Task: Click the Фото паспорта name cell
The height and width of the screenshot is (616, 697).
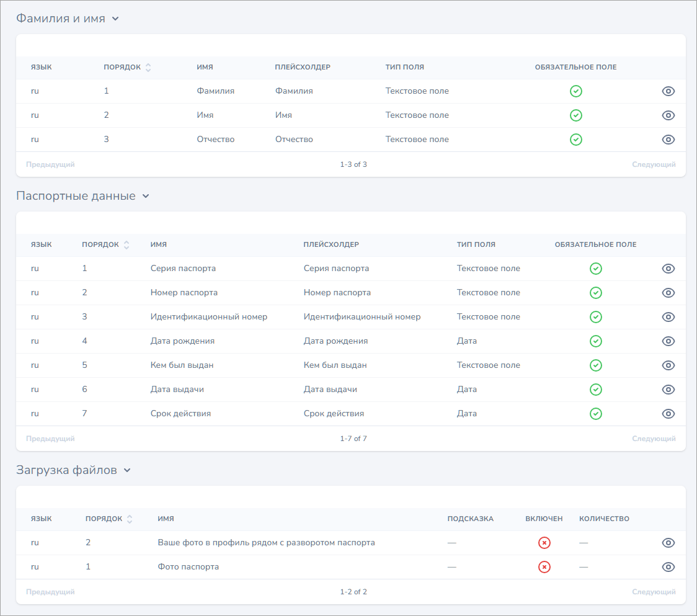Action: 188,567
